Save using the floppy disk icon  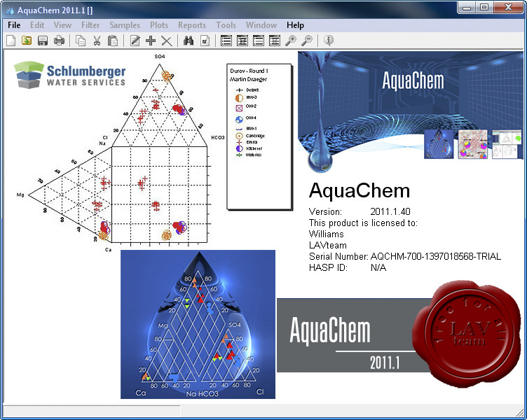pyautogui.click(x=43, y=41)
